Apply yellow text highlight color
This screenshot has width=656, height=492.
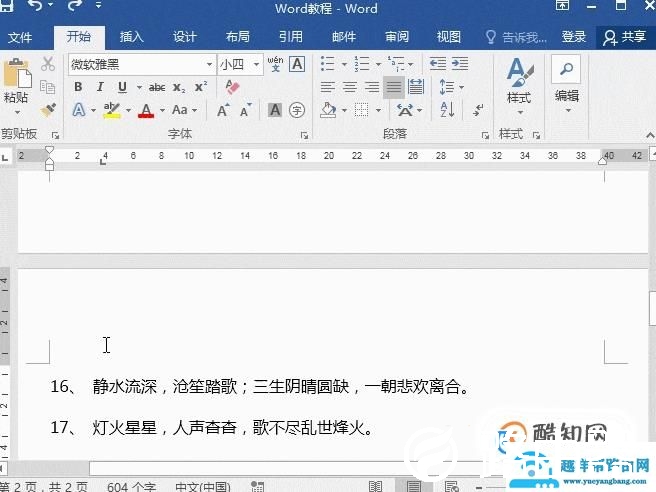point(112,110)
